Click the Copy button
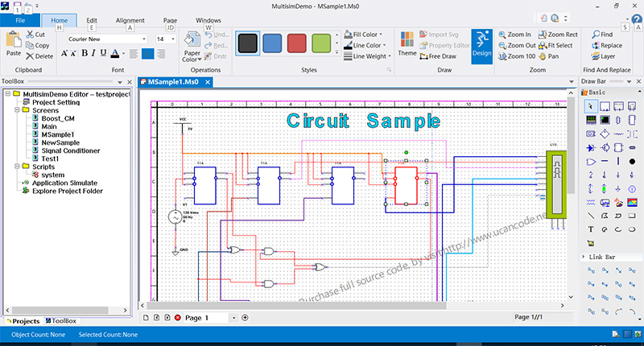 37,45
